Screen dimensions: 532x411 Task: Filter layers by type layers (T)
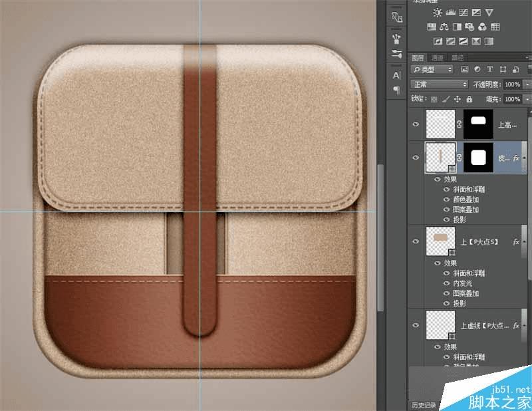(490, 69)
